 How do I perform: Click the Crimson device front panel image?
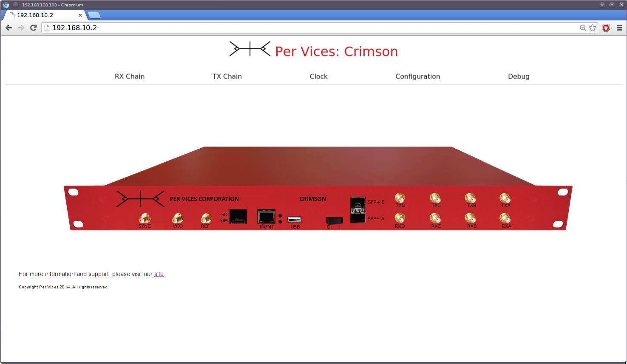pyautogui.click(x=318, y=189)
